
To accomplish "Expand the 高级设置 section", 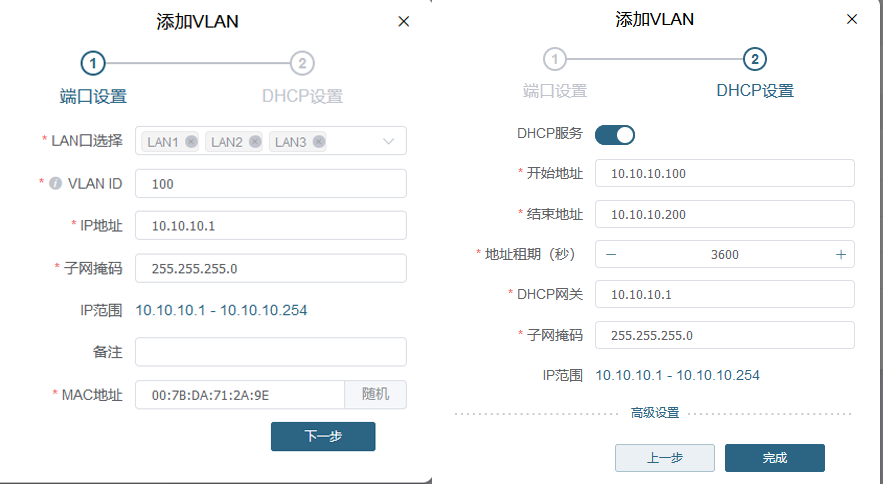I will [655, 412].
